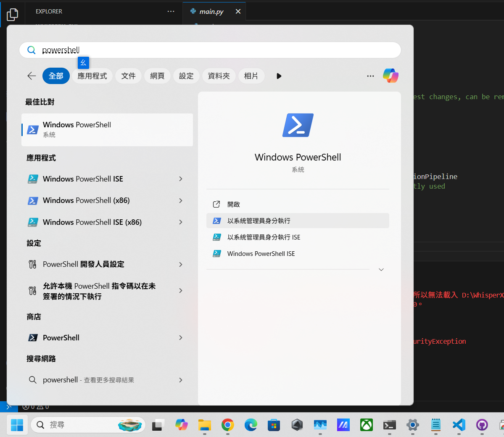Open 允許本機 PowerShell 指令碼 setting result

pos(107,291)
